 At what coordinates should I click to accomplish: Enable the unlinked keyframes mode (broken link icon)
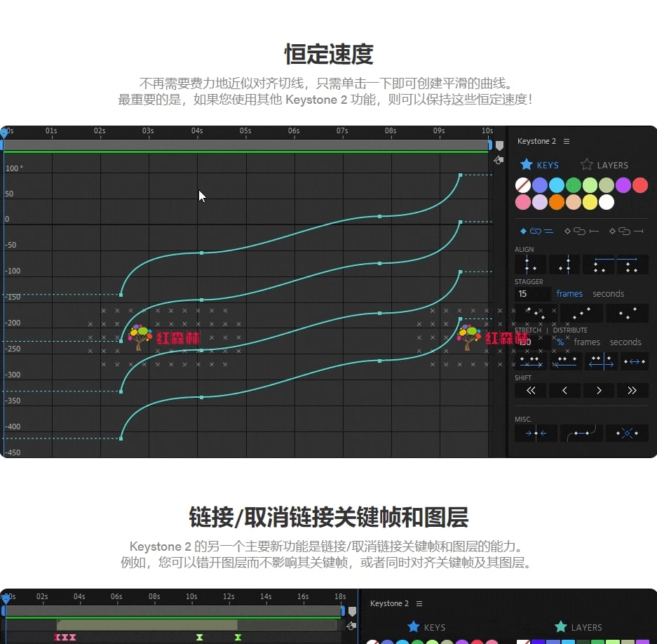point(536,231)
